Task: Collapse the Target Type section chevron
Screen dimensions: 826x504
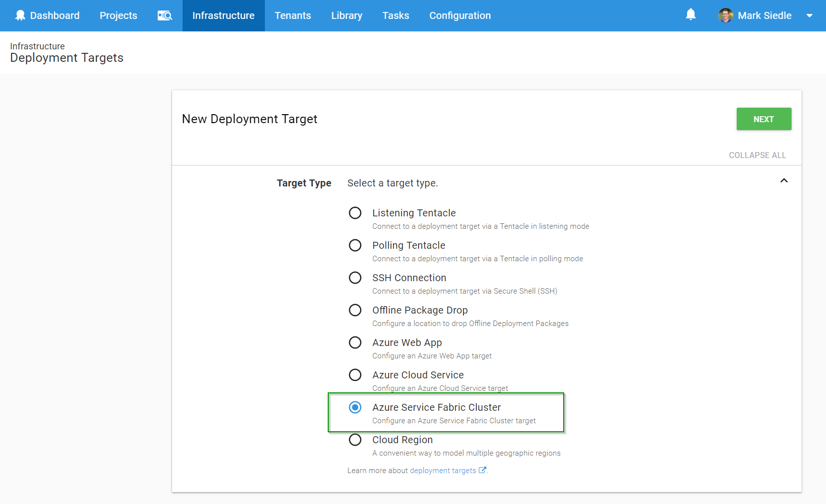Action: click(784, 180)
